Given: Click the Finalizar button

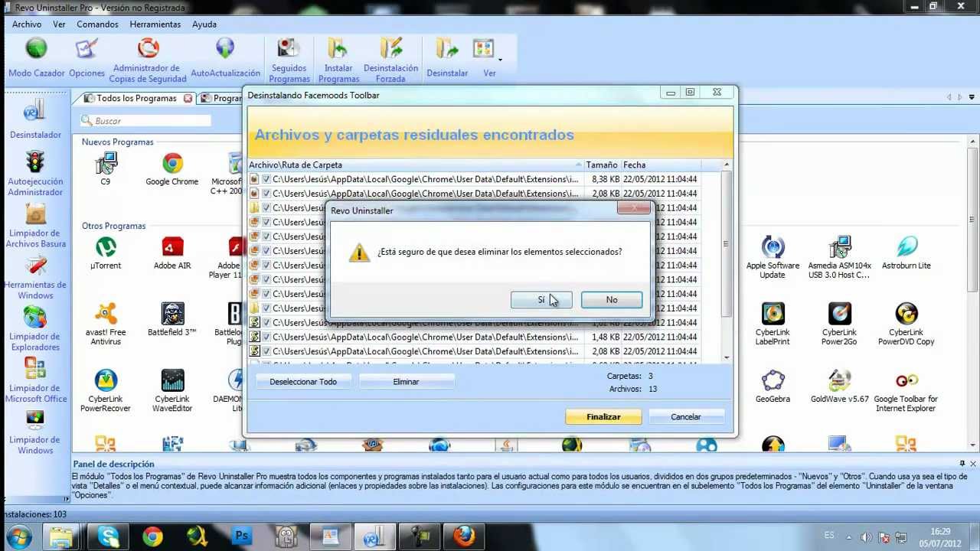Looking at the screenshot, I should pos(603,416).
